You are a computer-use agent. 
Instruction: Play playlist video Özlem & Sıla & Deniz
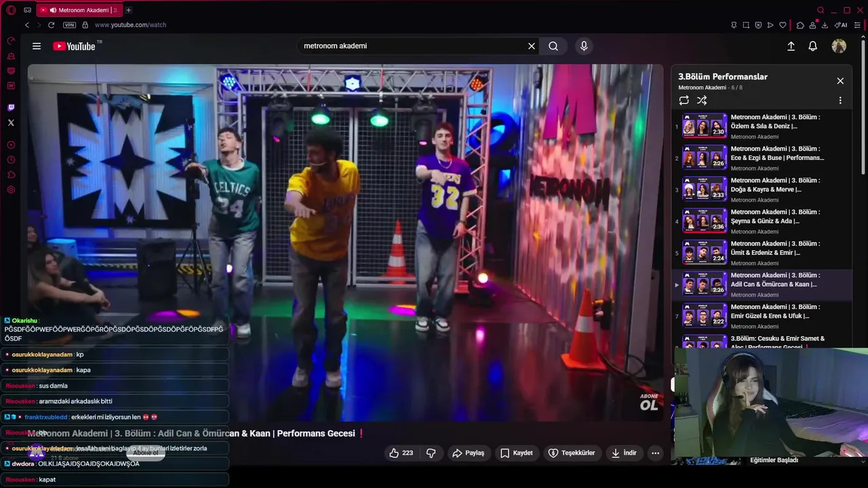(762, 127)
